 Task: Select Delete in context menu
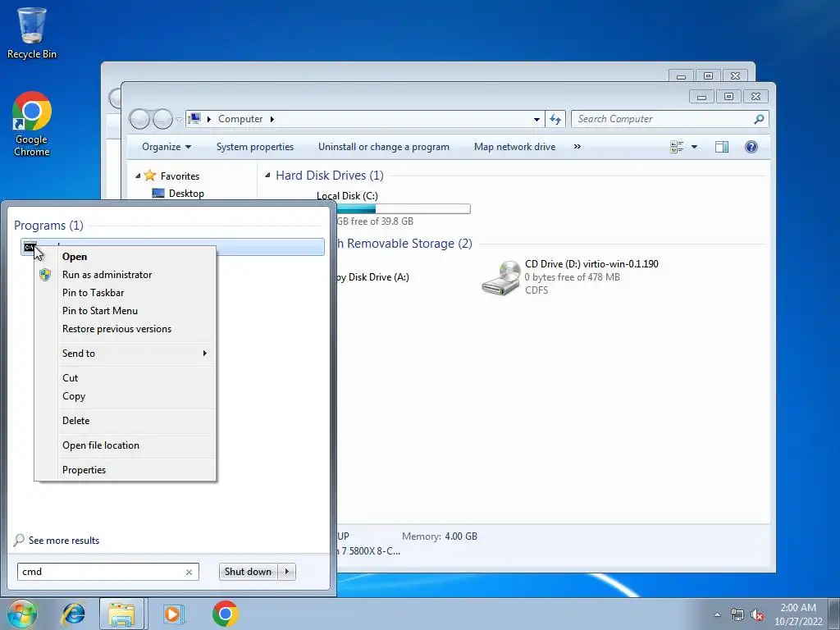pyautogui.click(x=126, y=421)
